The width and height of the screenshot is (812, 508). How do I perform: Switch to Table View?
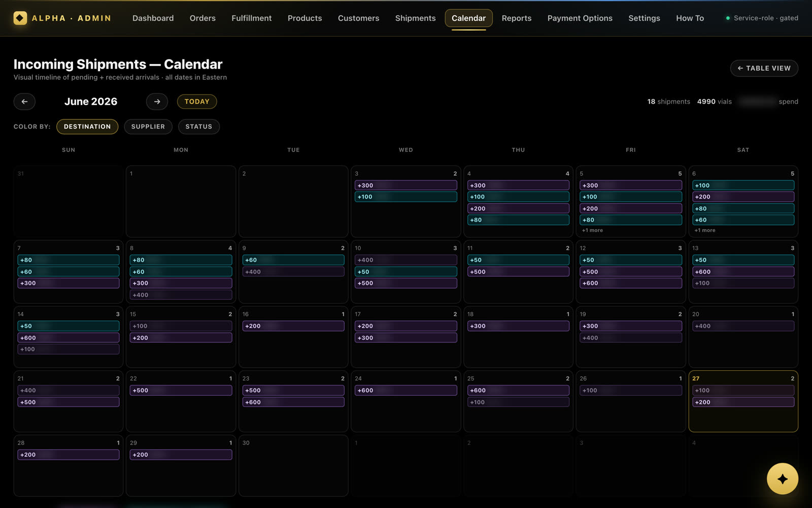pyautogui.click(x=764, y=68)
